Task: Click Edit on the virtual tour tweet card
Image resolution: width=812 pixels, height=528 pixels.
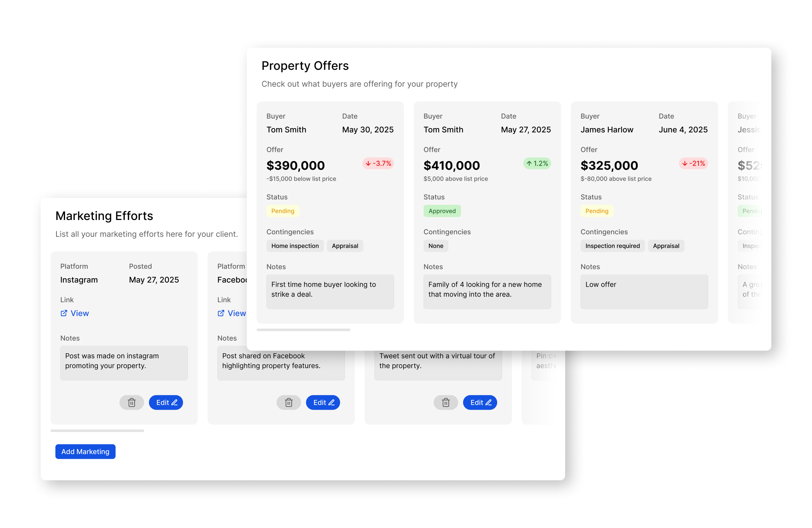Action: (x=480, y=402)
